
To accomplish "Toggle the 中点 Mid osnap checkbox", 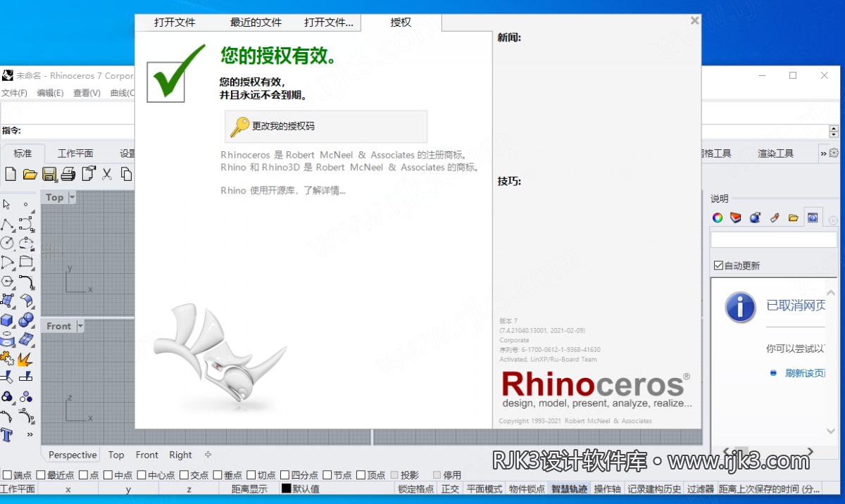I will (x=108, y=475).
